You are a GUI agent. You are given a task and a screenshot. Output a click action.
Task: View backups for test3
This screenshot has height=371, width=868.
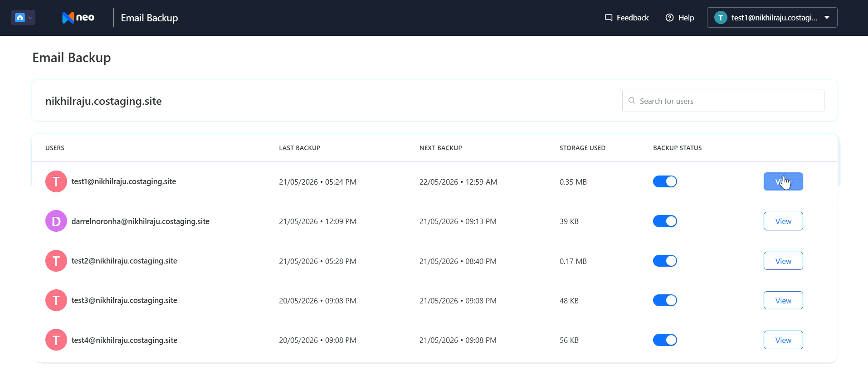click(783, 300)
